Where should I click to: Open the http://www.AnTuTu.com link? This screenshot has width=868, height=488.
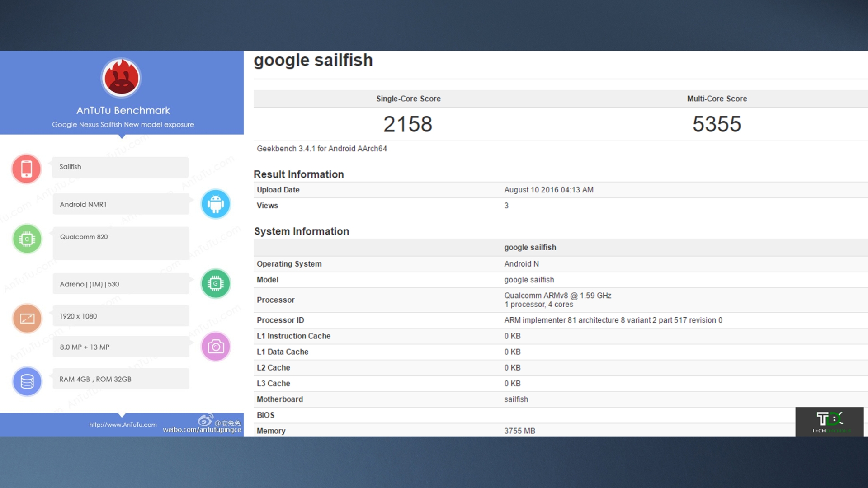123,425
